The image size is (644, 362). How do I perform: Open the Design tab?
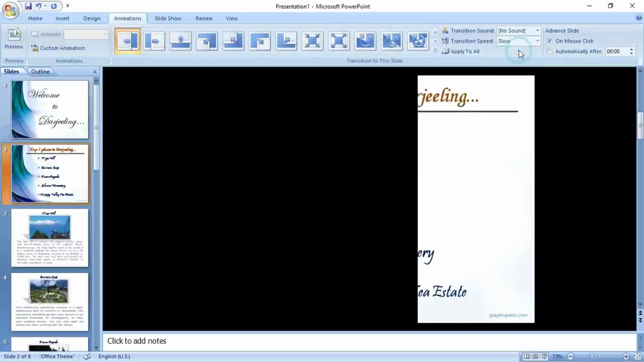click(x=92, y=18)
